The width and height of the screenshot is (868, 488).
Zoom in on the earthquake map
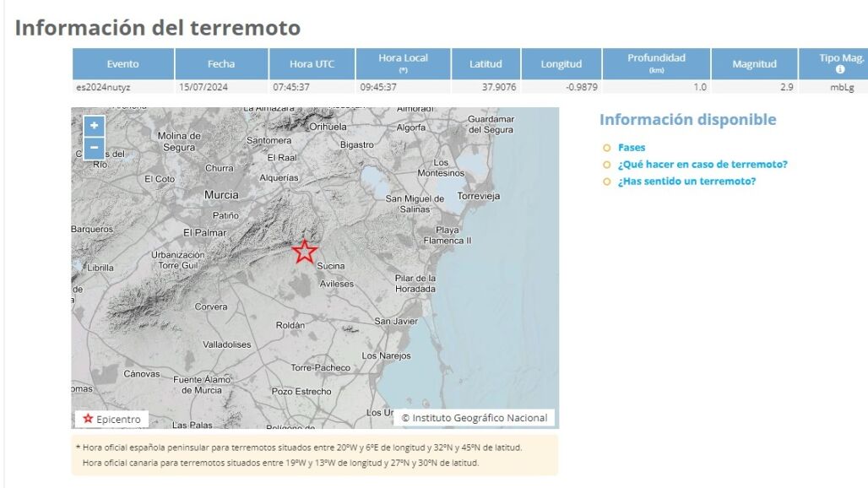[94, 126]
